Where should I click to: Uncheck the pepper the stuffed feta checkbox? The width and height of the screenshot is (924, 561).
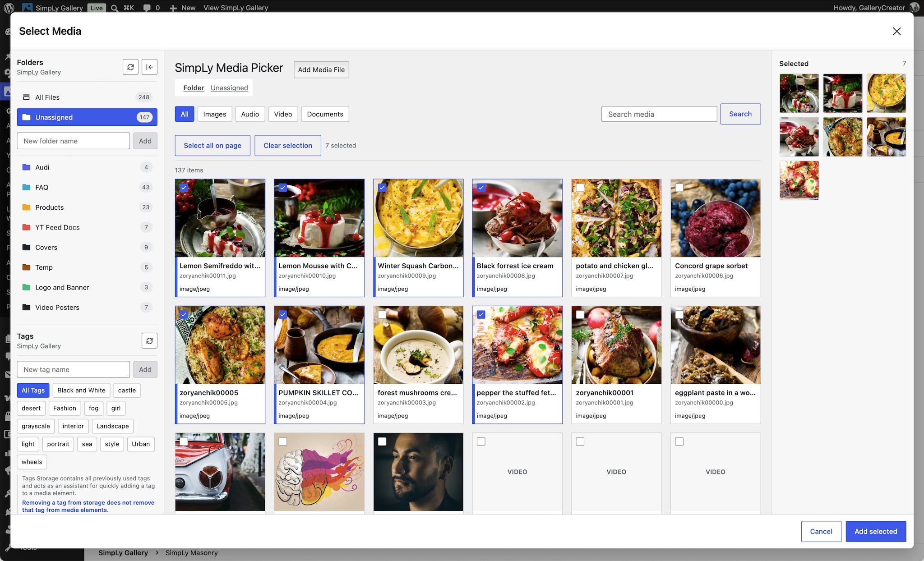coord(481,315)
